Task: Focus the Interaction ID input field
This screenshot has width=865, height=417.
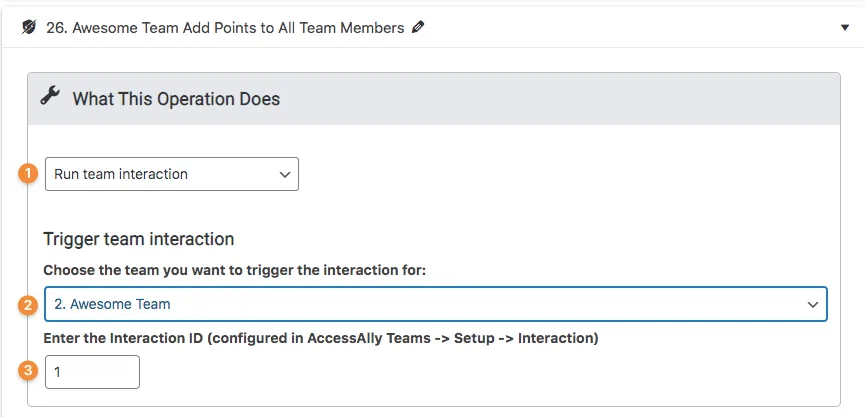Action: [x=92, y=372]
